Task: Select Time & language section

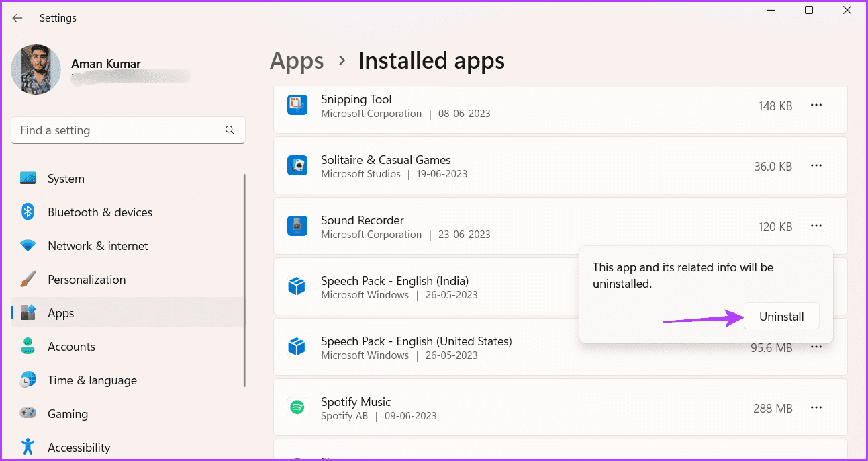Action: 128,380
